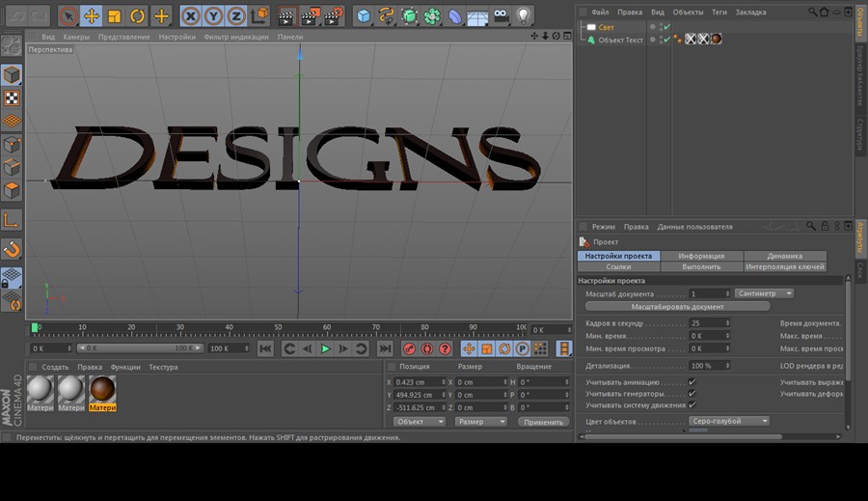Click the 'Масштабировать документ' button

click(677, 306)
